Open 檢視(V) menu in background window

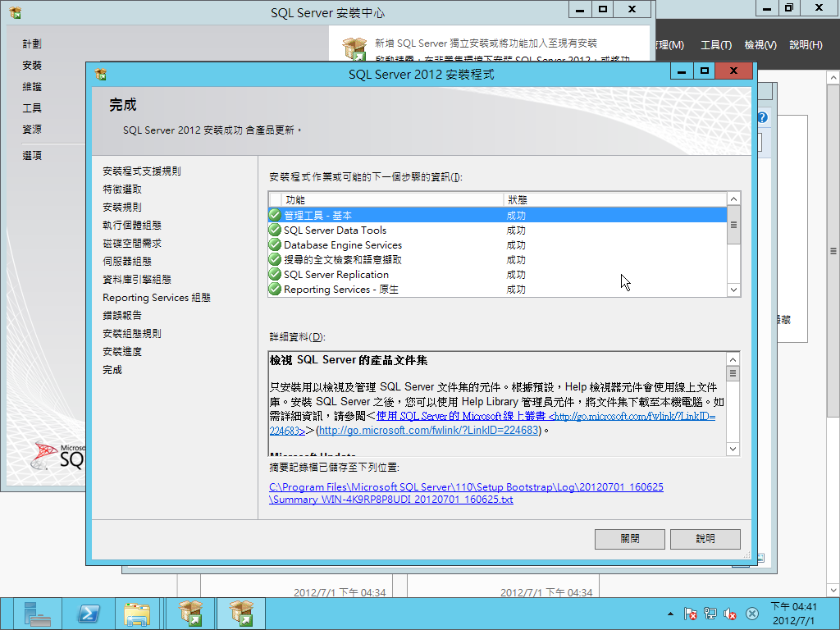[x=760, y=45]
